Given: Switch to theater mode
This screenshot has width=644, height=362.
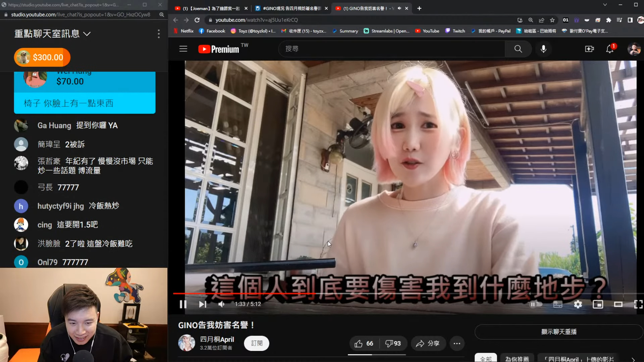Looking at the screenshot, I should [618, 304].
